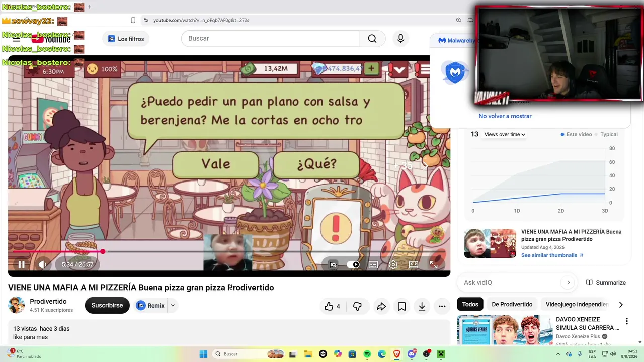644x362 pixels.
Task: Switch to theater mode
Action: point(414,264)
